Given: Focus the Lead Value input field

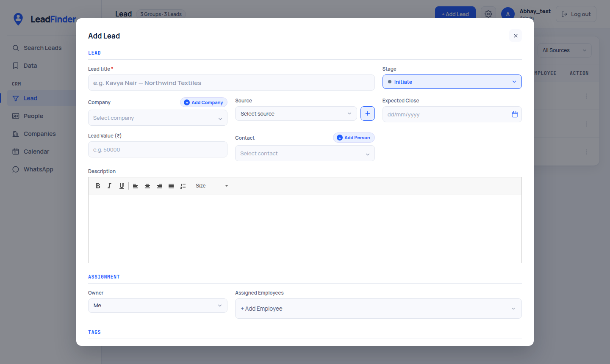Looking at the screenshot, I should [158, 149].
